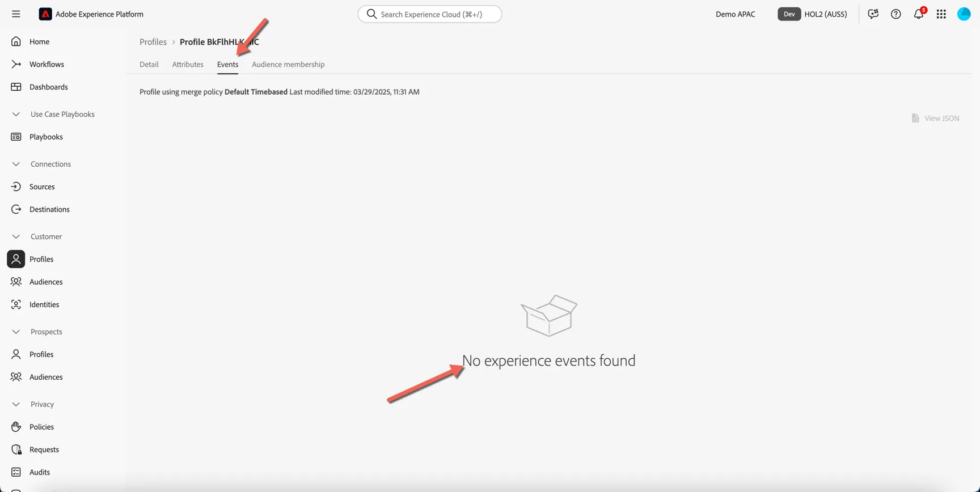Image resolution: width=980 pixels, height=492 pixels.
Task: Go to Workflows in sidebar
Action: coord(47,64)
